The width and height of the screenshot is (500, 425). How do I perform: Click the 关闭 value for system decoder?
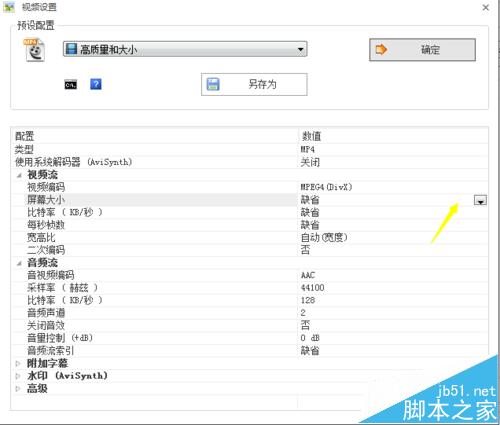(x=310, y=162)
